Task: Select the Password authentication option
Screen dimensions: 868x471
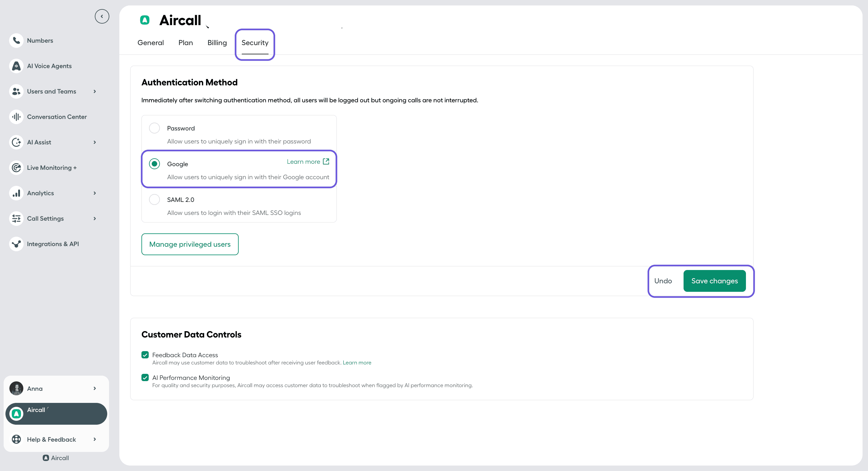Action: click(x=154, y=128)
